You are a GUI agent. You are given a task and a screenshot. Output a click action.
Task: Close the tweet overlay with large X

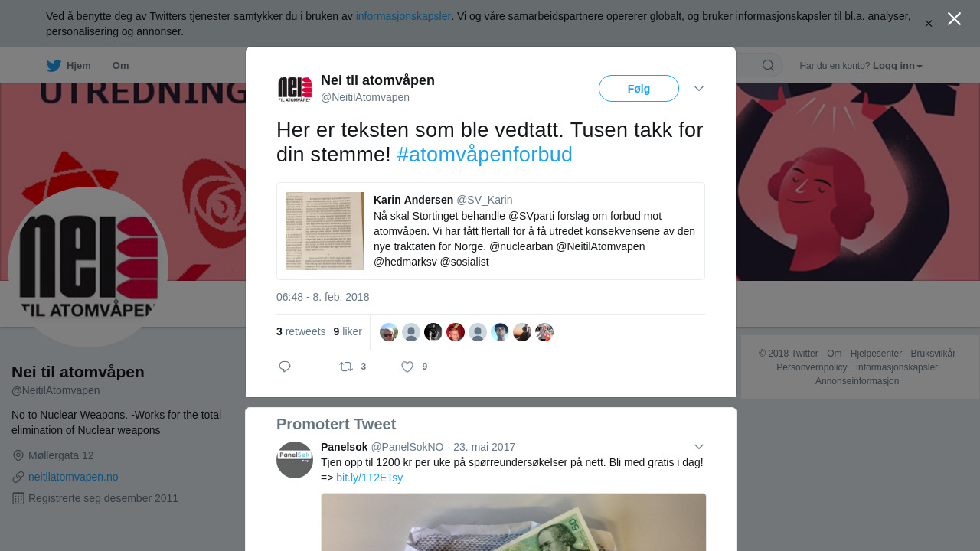click(x=954, y=18)
